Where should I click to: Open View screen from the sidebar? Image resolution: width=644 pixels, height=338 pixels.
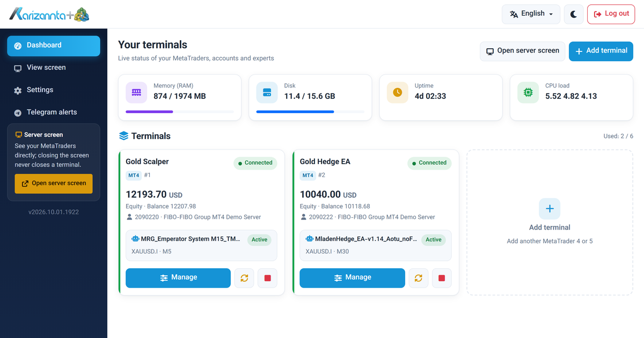[54, 68]
